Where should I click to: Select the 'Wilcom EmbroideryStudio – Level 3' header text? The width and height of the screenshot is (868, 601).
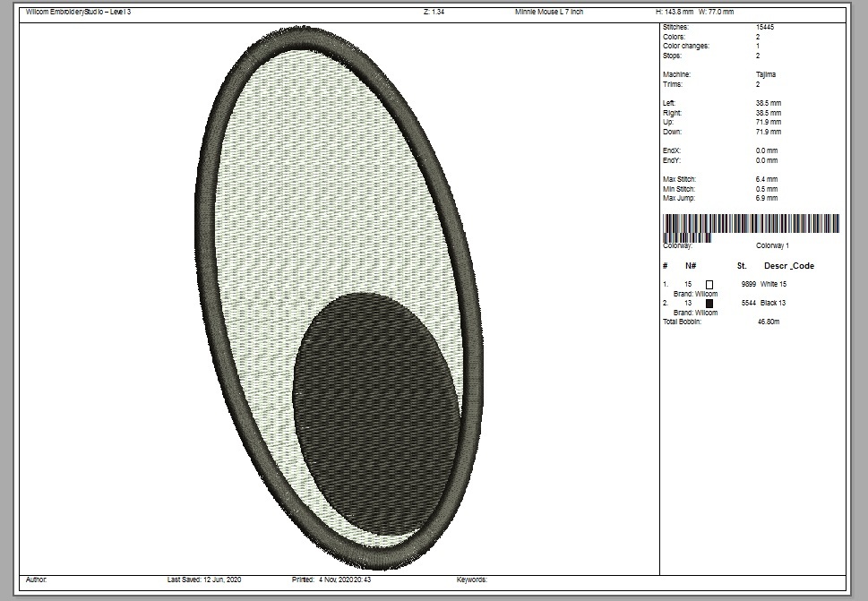pyautogui.click(x=79, y=12)
